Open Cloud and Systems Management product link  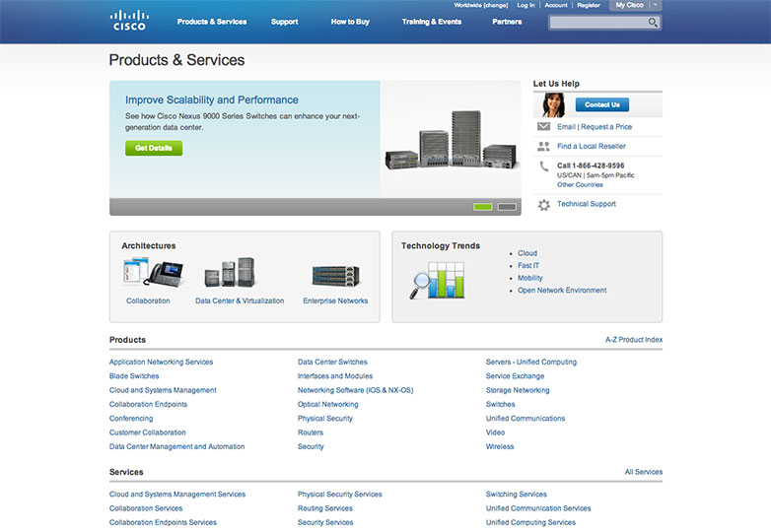(163, 390)
